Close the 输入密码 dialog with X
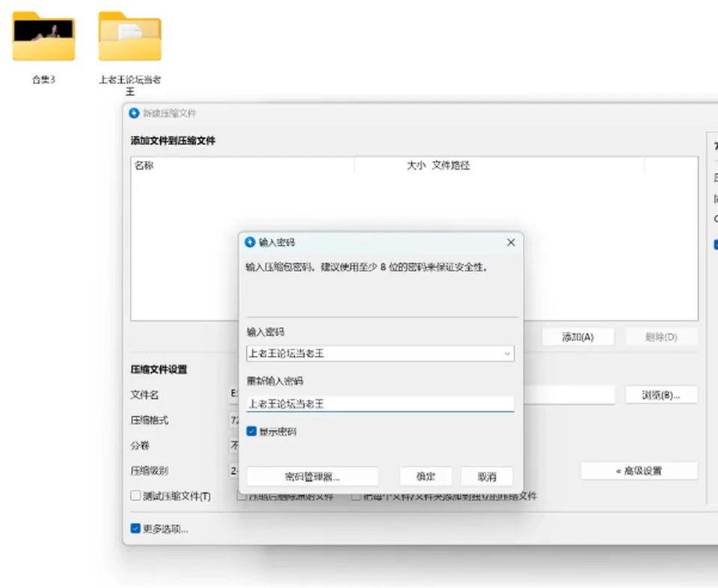This screenshot has height=588, width=718. pos(511,242)
